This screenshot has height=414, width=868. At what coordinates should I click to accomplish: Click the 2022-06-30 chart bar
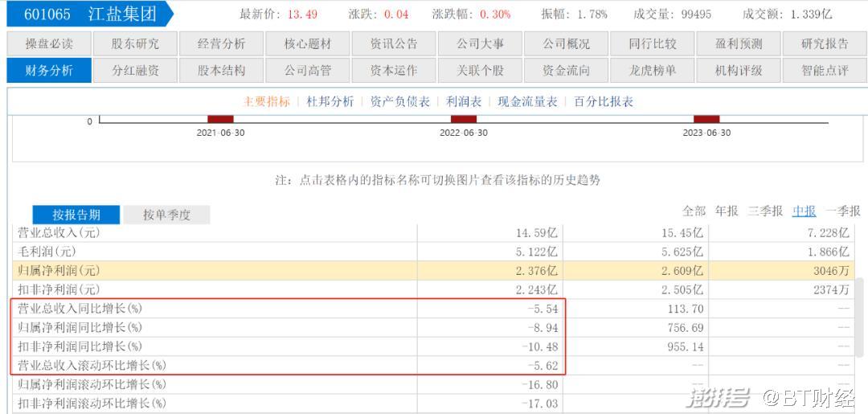tap(464, 119)
